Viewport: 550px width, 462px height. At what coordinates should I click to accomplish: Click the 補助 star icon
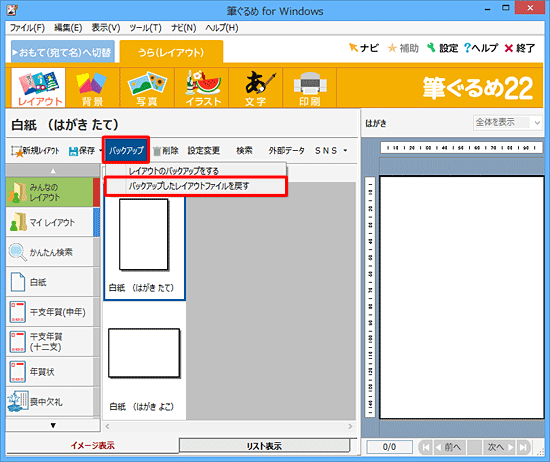(403, 48)
